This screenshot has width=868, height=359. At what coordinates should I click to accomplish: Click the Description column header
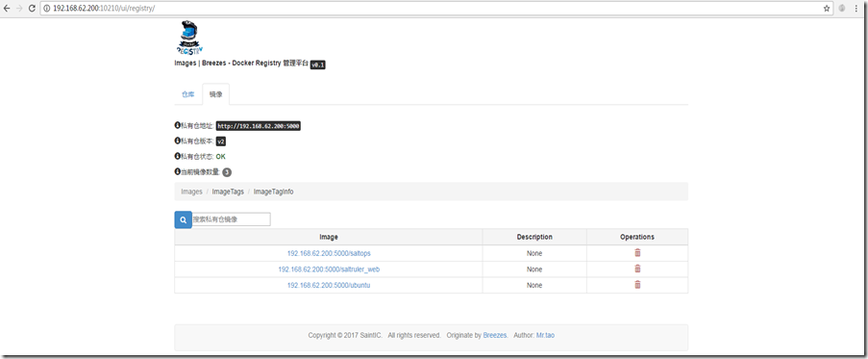534,237
